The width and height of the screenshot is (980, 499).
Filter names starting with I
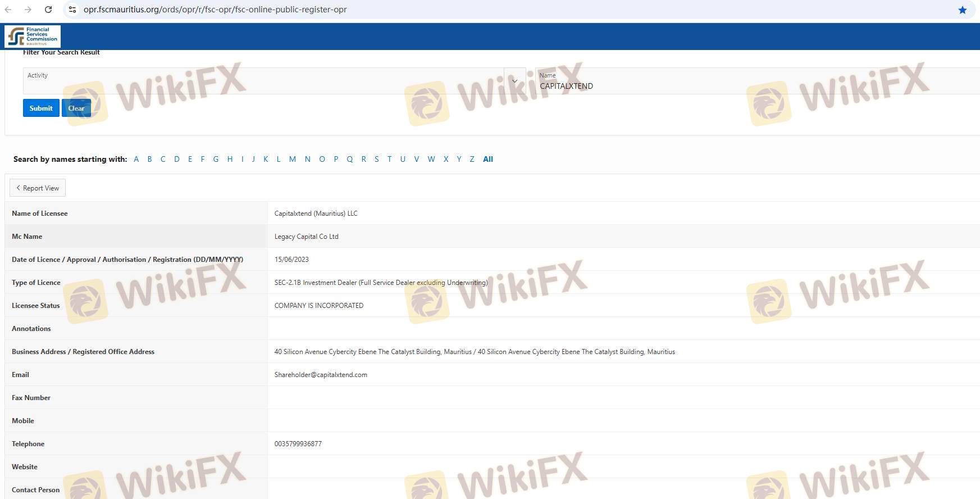[243, 159]
